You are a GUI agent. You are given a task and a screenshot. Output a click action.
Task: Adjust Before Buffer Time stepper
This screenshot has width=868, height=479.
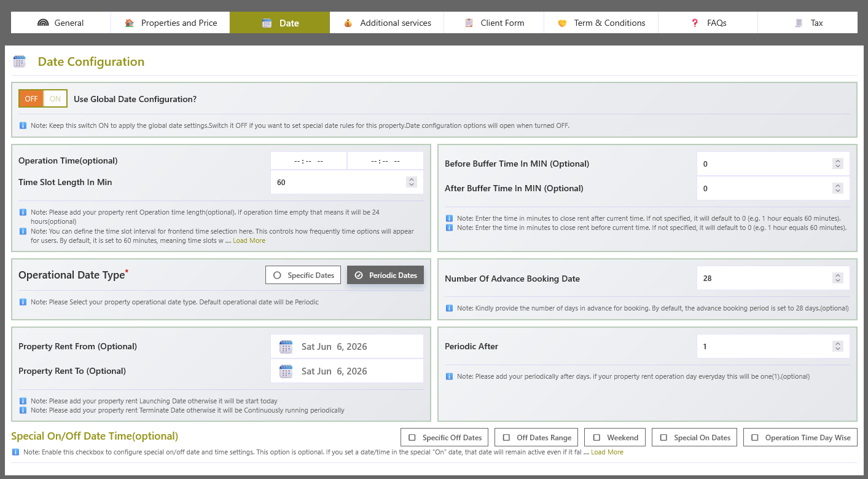[838, 164]
